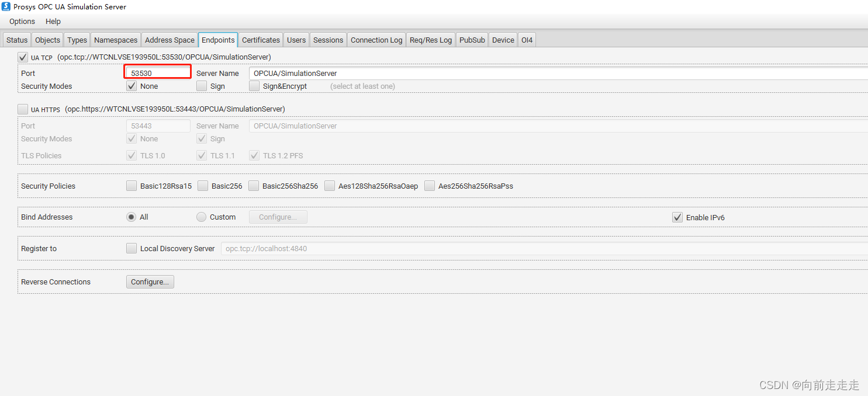Select the Custom bind addresses radio
Viewport: 868px width, 396px height.
(202, 217)
